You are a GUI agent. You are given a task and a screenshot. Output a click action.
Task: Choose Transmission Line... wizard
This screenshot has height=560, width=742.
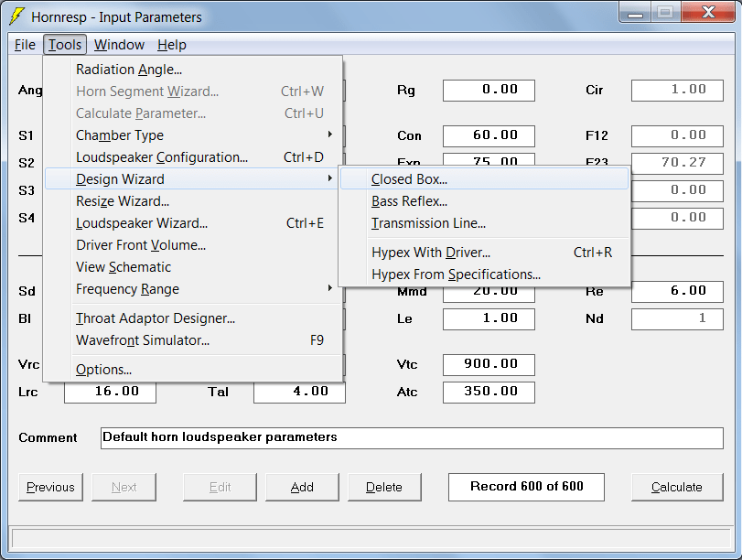coord(485,223)
